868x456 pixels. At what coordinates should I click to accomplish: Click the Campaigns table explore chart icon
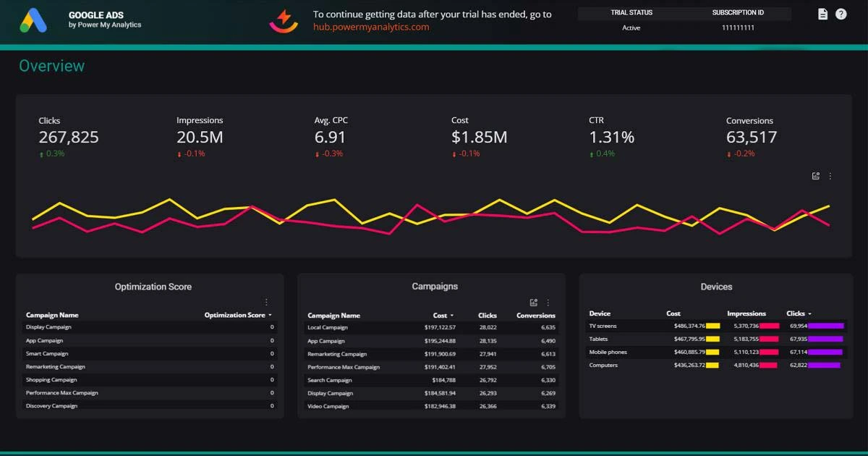pyautogui.click(x=534, y=303)
